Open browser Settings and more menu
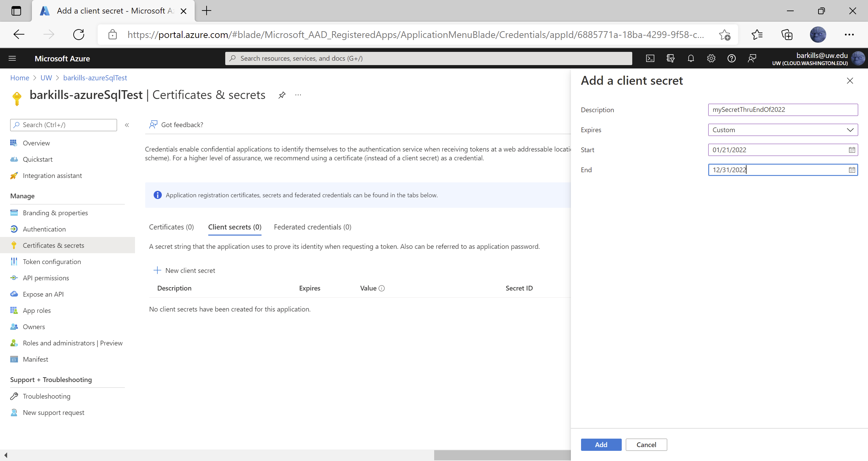 pos(849,34)
